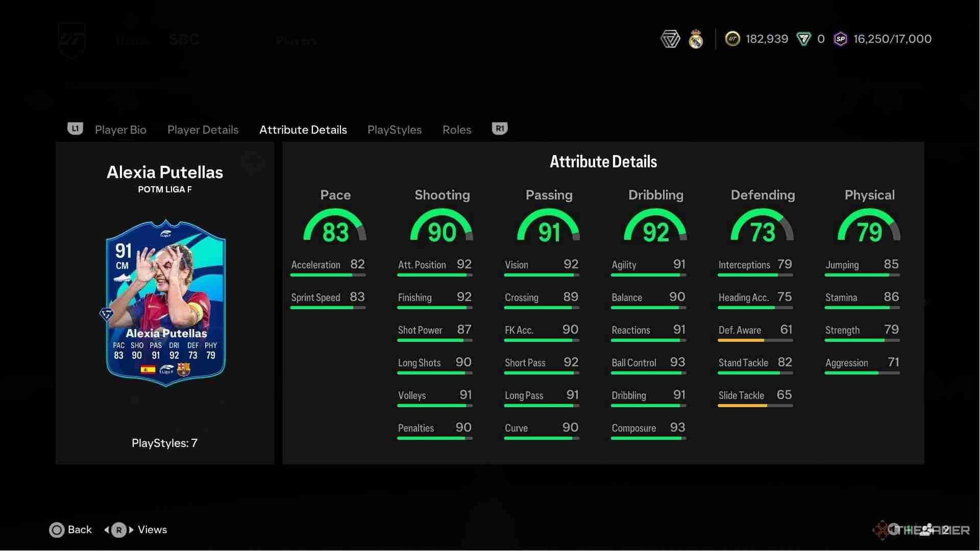Viewport: 980px width, 551px height.
Task: Click the gold coin currency icon
Action: coord(731,39)
